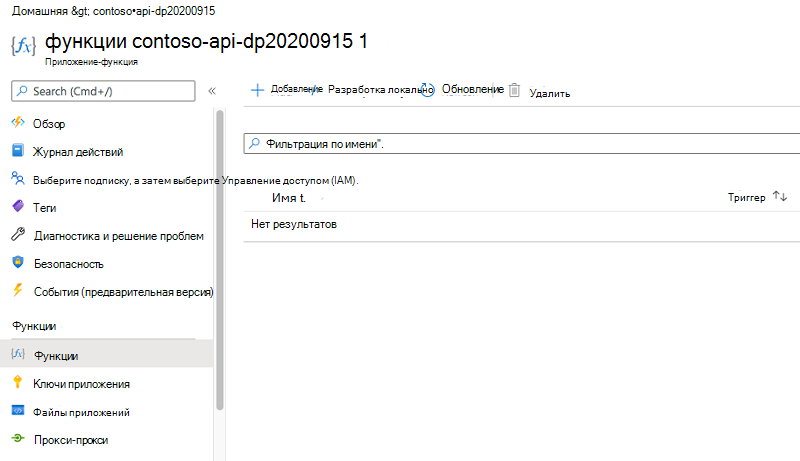
Task: Click the Безопасность shield icon
Action: point(18,262)
